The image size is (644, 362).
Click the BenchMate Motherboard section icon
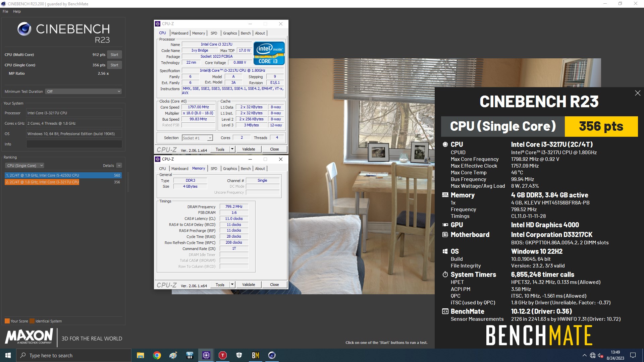pyautogui.click(x=445, y=235)
